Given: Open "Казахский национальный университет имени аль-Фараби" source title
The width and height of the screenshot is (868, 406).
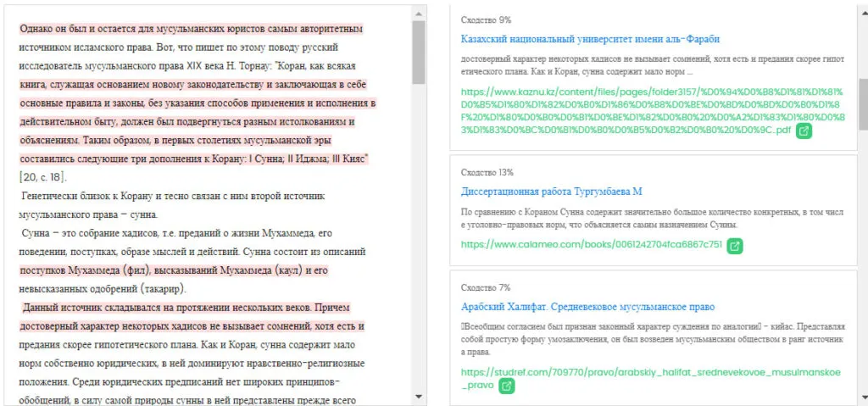Looking at the screenshot, I should [x=590, y=39].
